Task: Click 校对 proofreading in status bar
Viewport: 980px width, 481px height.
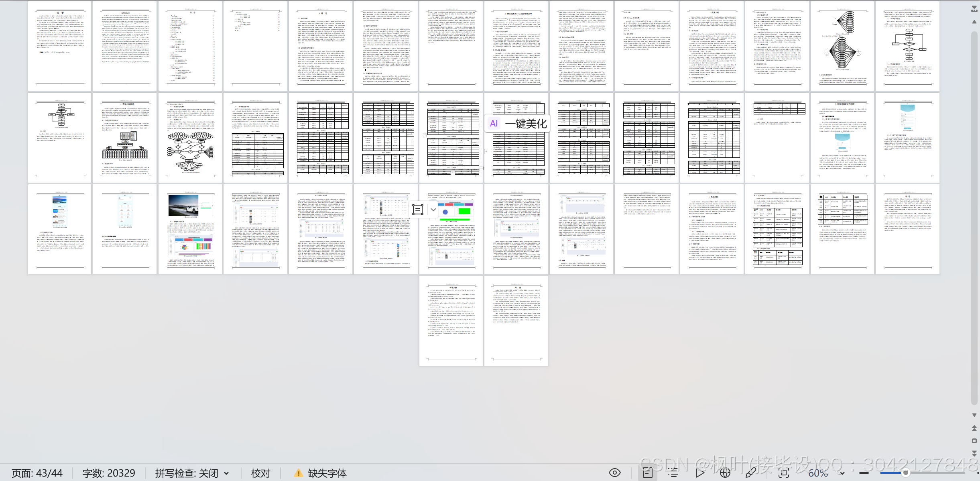Action: click(260, 473)
